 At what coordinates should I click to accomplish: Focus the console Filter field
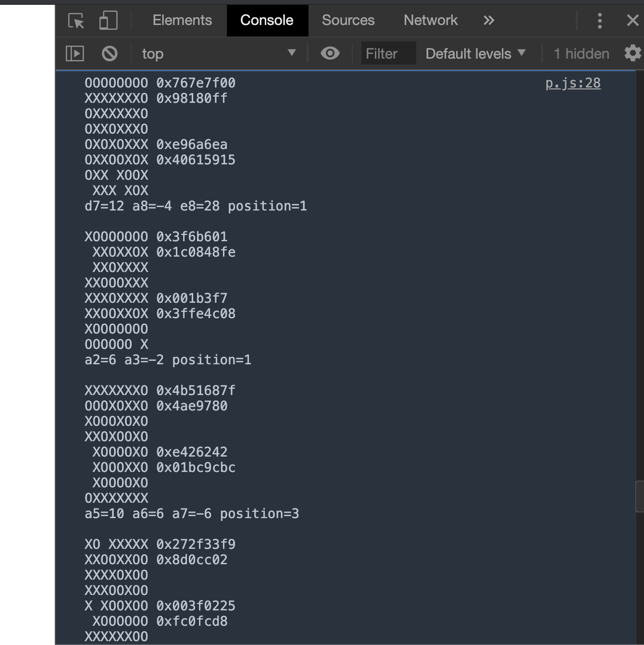(388, 53)
